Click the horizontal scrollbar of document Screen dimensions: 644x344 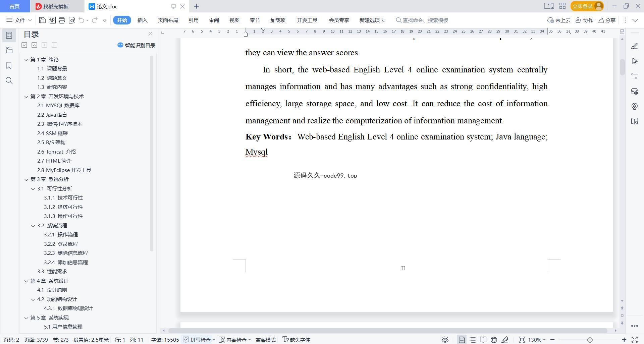(x=387, y=331)
